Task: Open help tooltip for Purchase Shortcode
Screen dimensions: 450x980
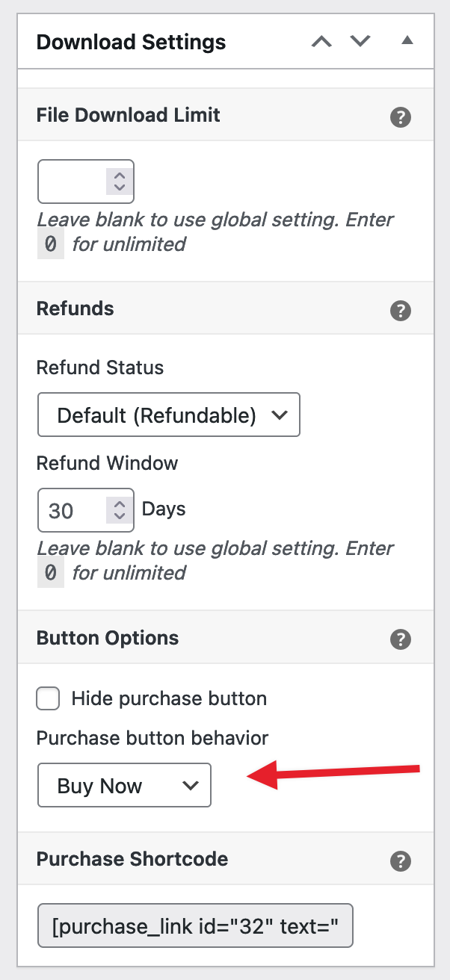Action: tap(401, 860)
